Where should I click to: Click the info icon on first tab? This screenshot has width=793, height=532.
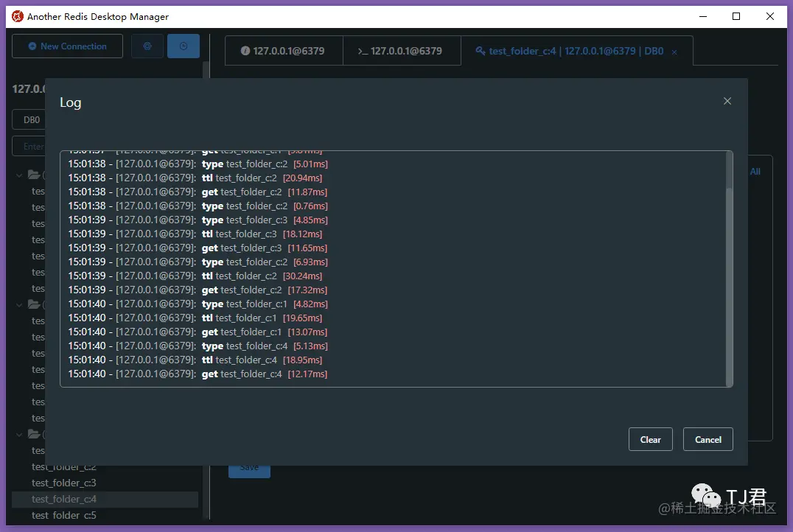245,51
